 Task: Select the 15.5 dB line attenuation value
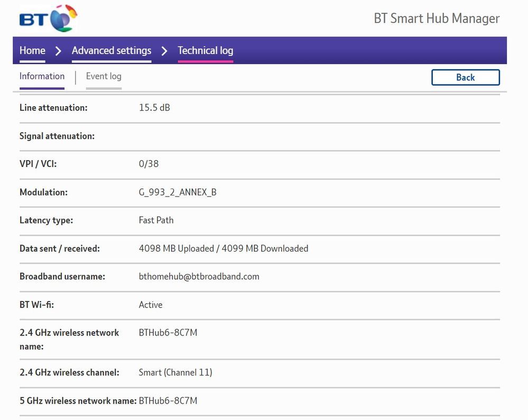[x=154, y=108]
